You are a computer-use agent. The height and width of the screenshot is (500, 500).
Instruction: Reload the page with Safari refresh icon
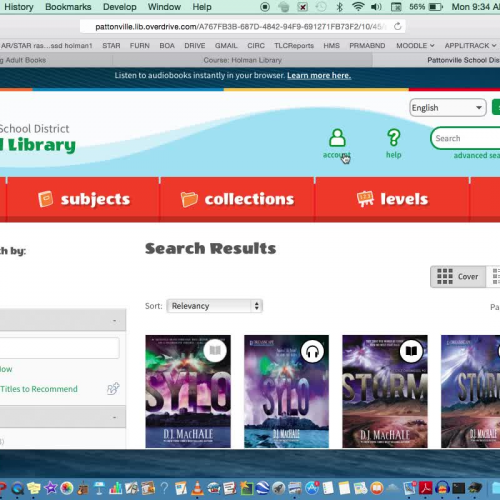click(397, 26)
